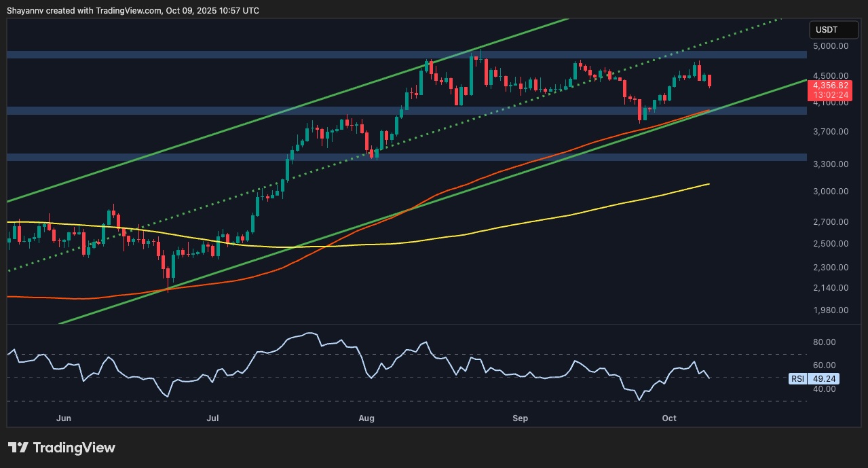The height and width of the screenshot is (468, 868).
Task: Click the countdown timer under the price tag
Action: (830, 95)
